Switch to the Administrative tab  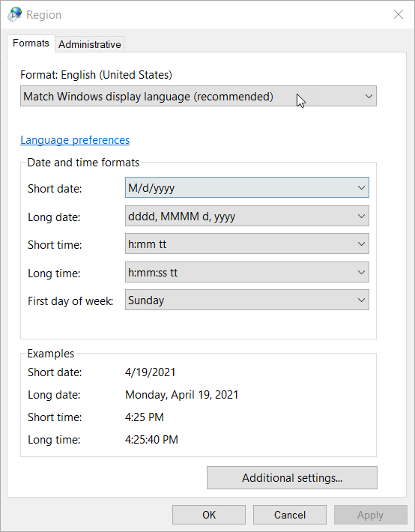point(90,44)
